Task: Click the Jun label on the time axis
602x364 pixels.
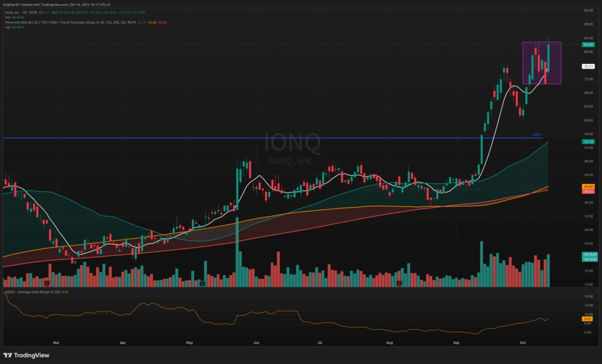Action: tap(256, 341)
